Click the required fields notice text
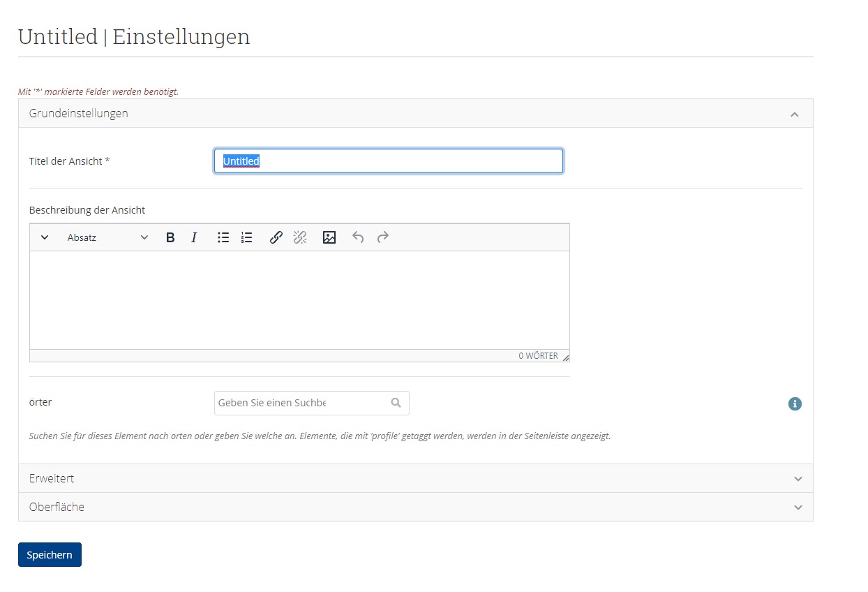 [98, 91]
